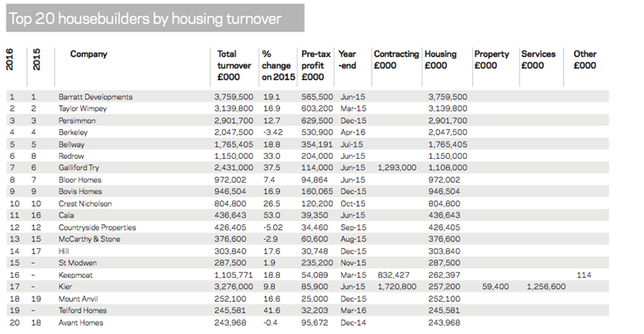
Task: Open the Telford Homes company link
Action: click(82, 310)
